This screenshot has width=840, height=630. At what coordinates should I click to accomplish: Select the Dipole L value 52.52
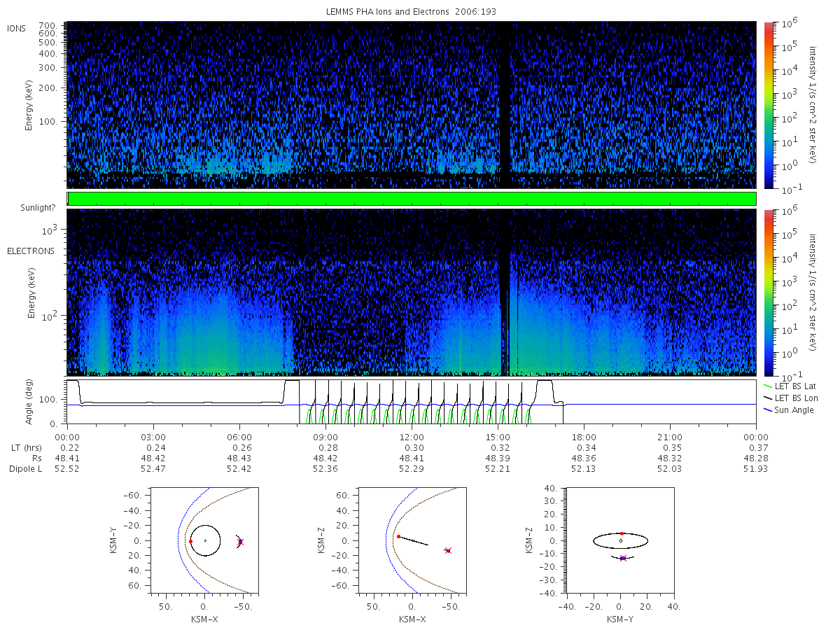[67, 469]
